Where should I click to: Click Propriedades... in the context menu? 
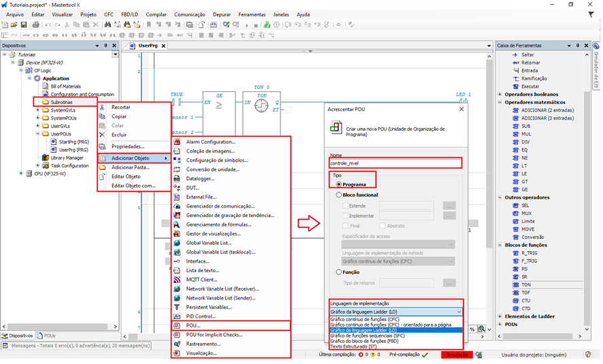coord(128,146)
